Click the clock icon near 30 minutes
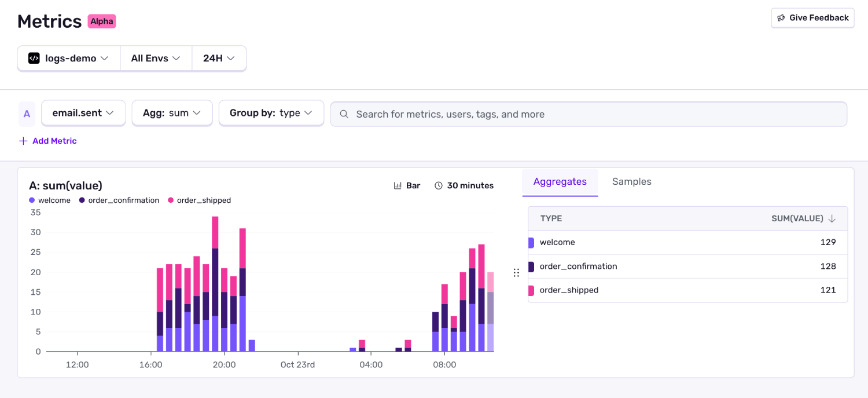This screenshot has height=398, width=868. pos(438,185)
